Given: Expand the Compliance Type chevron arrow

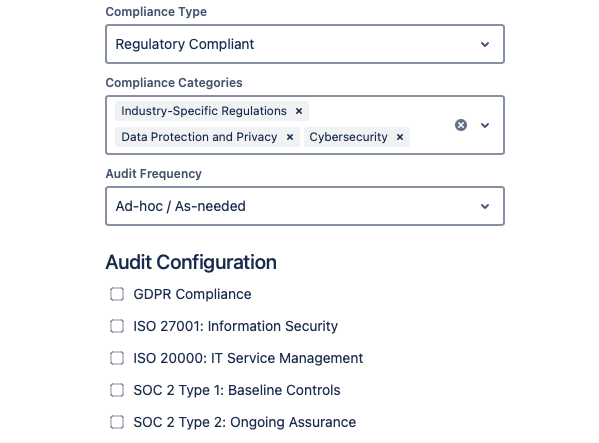Looking at the screenshot, I should click(485, 44).
